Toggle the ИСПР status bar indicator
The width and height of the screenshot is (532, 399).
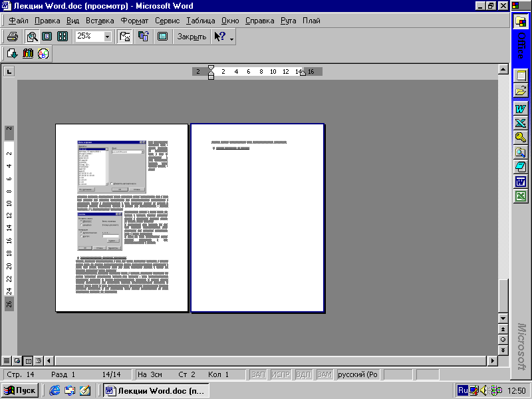[x=281, y=374]
